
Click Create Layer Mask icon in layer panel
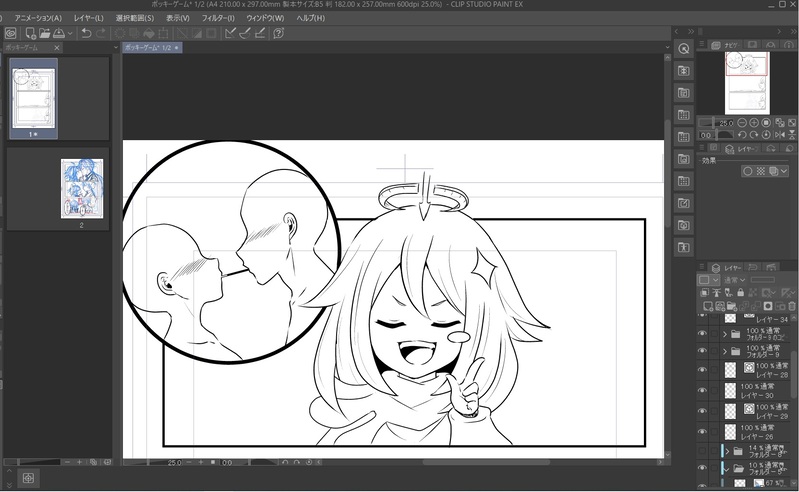(767, 306)
